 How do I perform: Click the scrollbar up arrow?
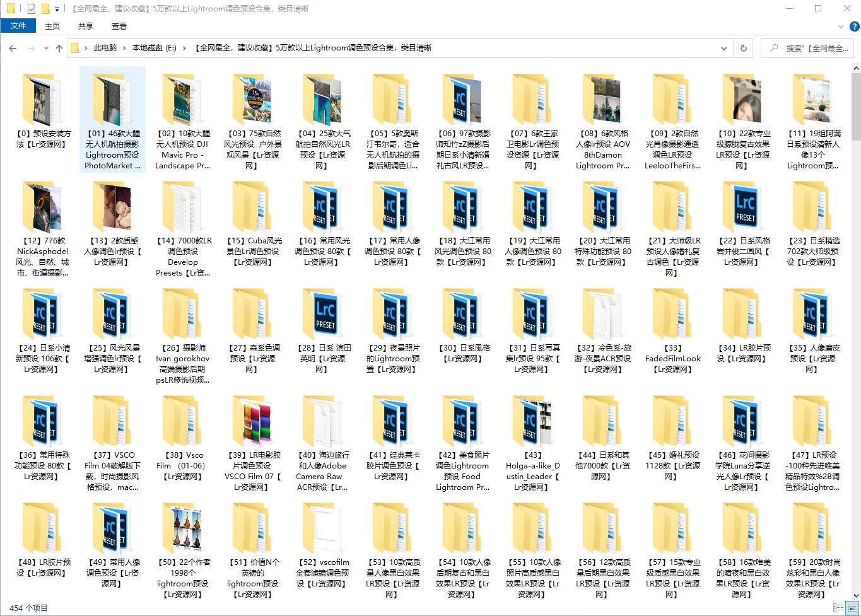tap(856, 68)
